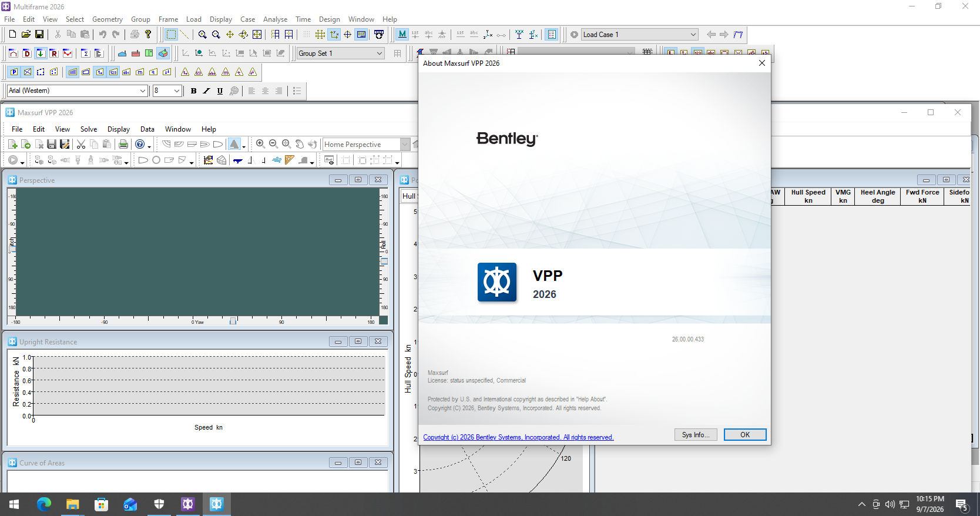This screenshot has height=516, width=980.
Task: Click the Print icon in Maxsurf VPP toolbar
Action: point(123,144)
